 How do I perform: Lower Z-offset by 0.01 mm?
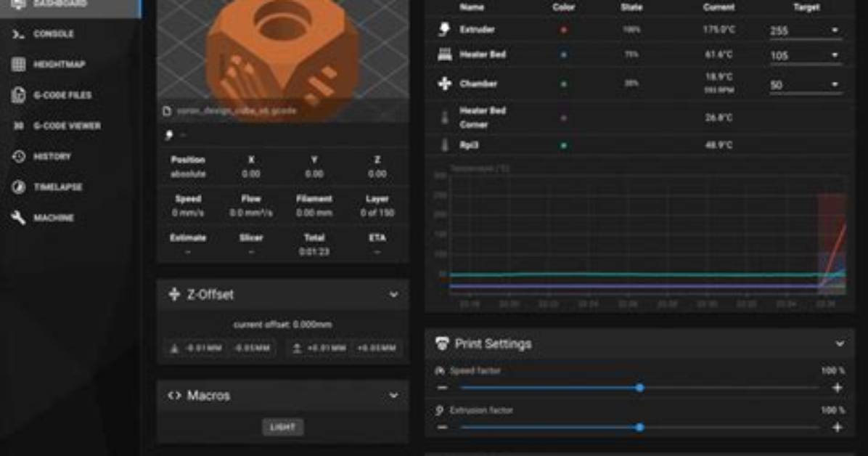[197, 349]
